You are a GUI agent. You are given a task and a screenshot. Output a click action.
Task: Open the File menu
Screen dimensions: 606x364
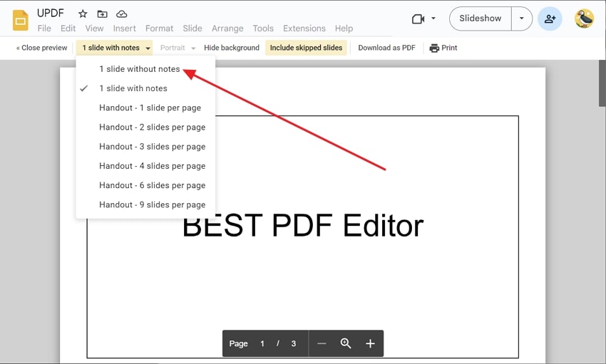(x=44, y=28)
